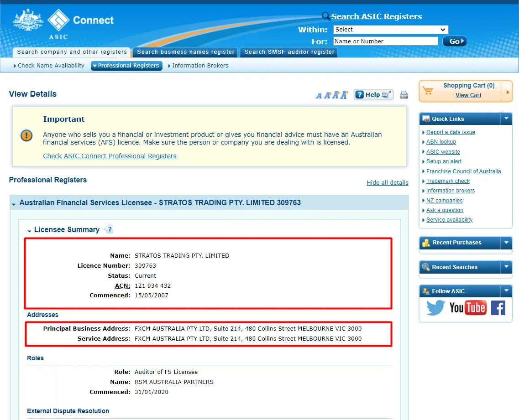Collapse the Australian Financial Services Licensee section
Viewport: 519px width, 420px height.
point(14,204)
